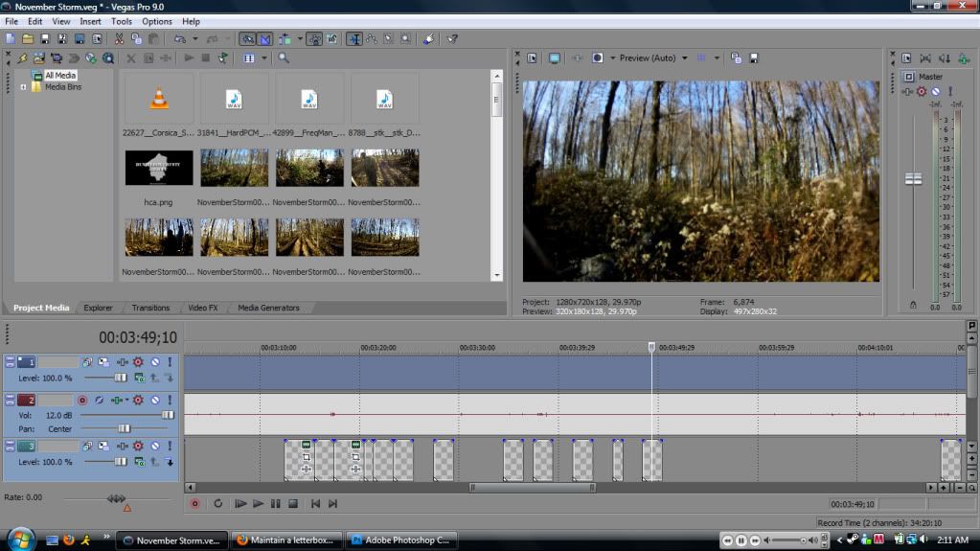The height and width of the screenshot is (551, 980).
Task: Open Adobe Photoshop taskbar button
Action: [x=402, y=540]
